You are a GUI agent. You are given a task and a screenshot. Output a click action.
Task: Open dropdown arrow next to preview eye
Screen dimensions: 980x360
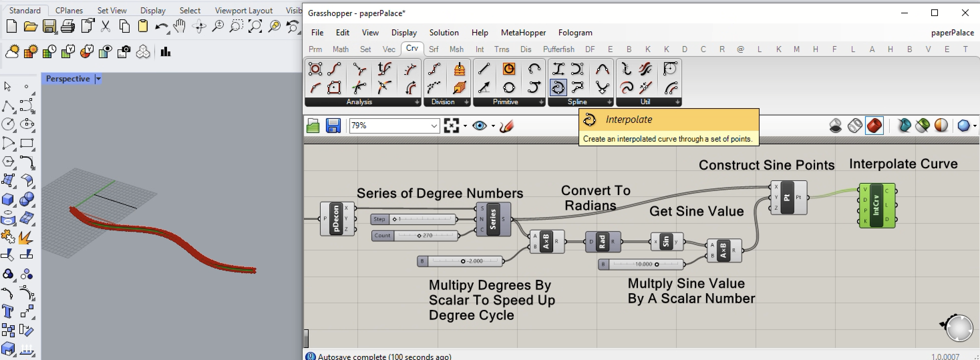pos(493,126)
